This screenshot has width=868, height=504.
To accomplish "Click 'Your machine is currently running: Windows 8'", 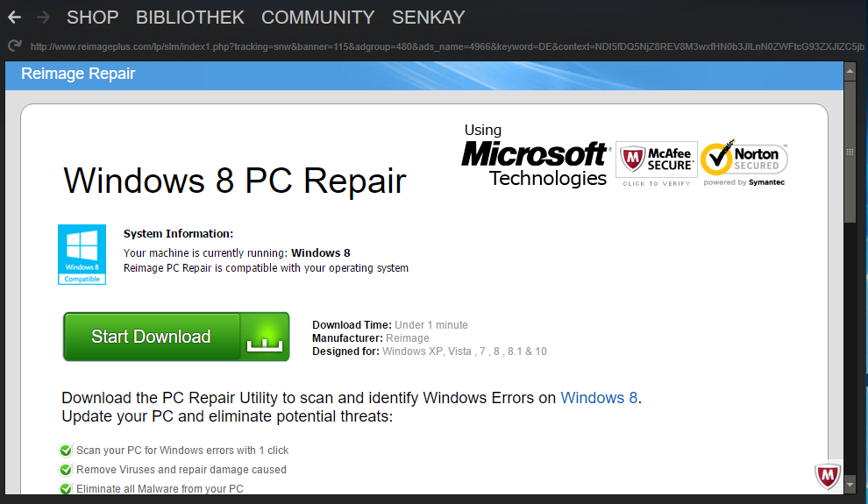I will [x=237, y=252].
